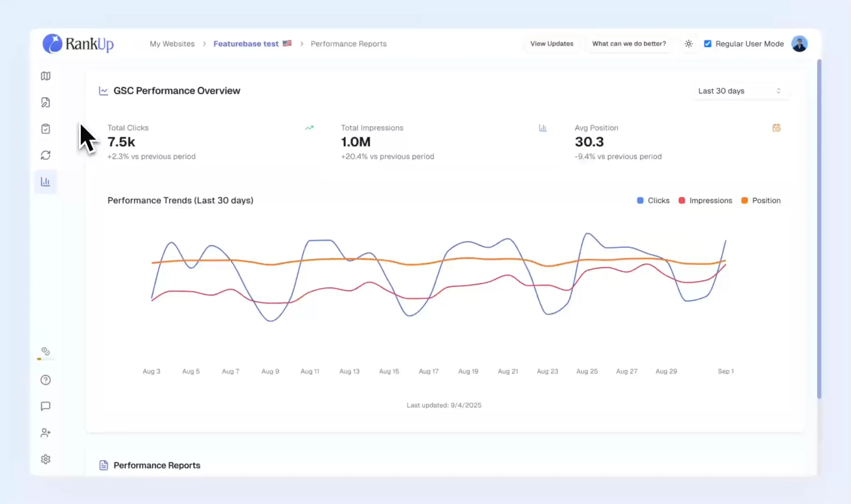851x504 pixels.
Task: Expand the Last 30 days dropdown
Action: (x=740, y=91)
